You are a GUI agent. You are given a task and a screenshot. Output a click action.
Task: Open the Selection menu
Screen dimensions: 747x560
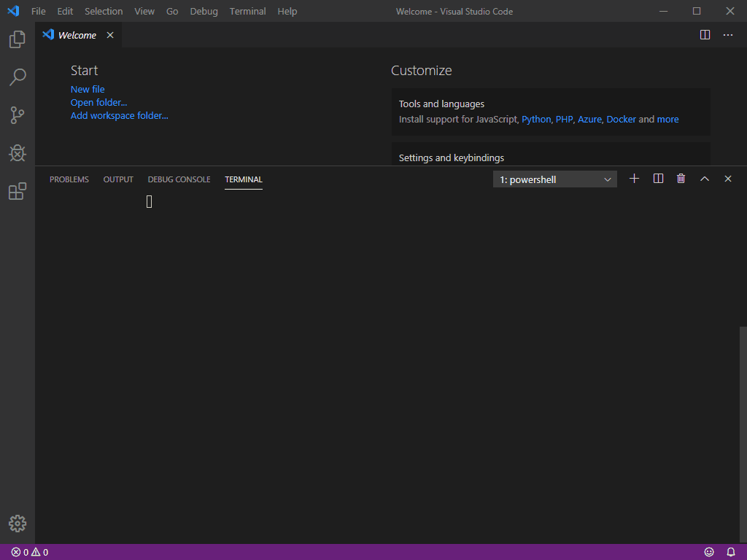(x=104, y=12)
